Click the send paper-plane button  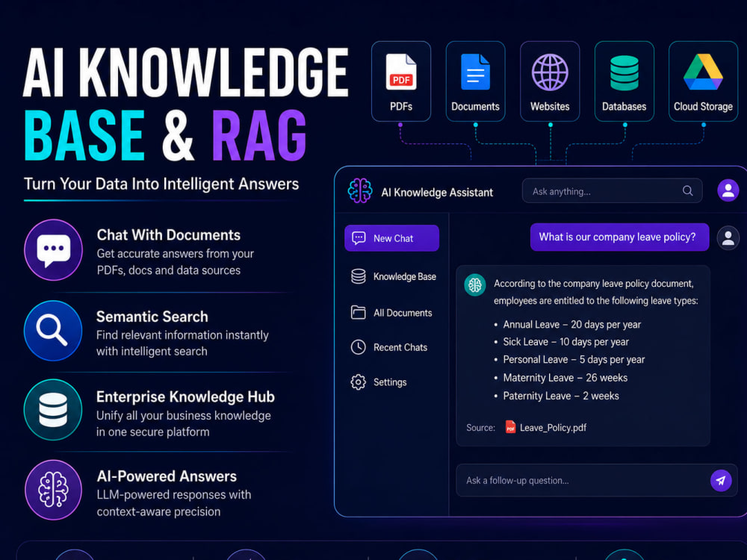pos(721,480)
